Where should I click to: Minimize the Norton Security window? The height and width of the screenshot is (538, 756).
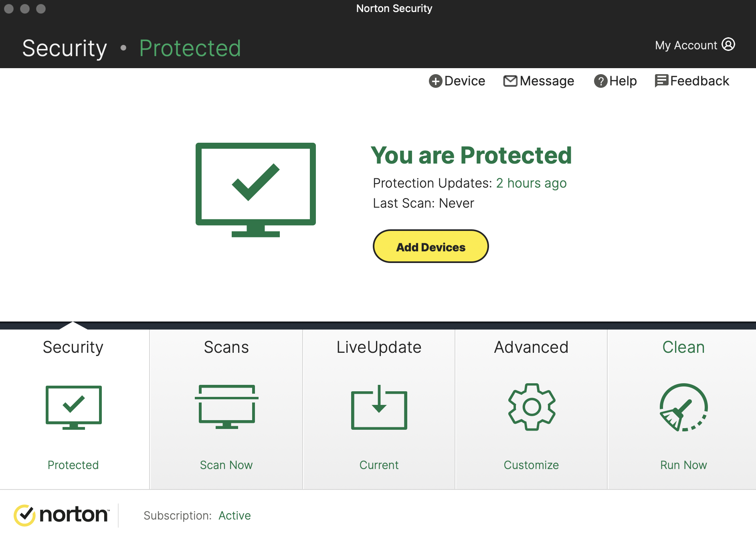pyautogui.click(x=25, y=8)
